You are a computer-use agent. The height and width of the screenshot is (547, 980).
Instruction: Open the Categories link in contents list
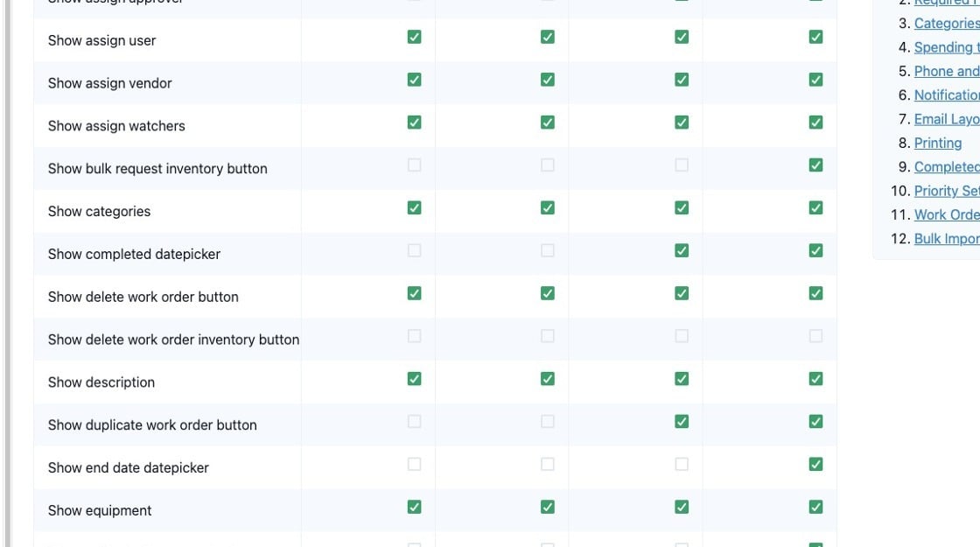947,23
